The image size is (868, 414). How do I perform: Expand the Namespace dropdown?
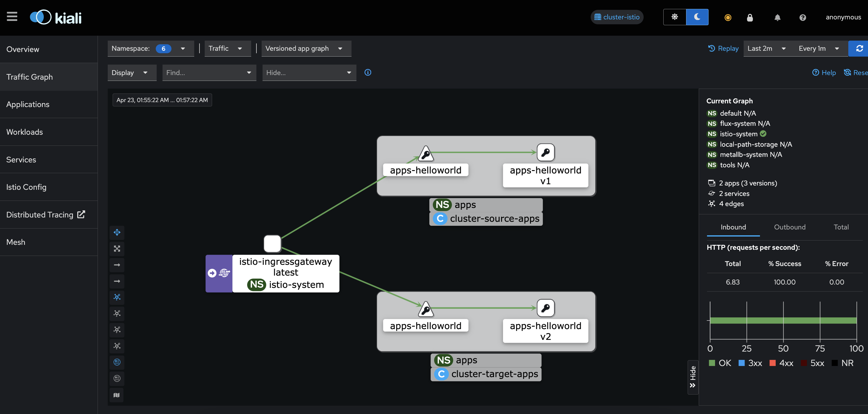151,49
